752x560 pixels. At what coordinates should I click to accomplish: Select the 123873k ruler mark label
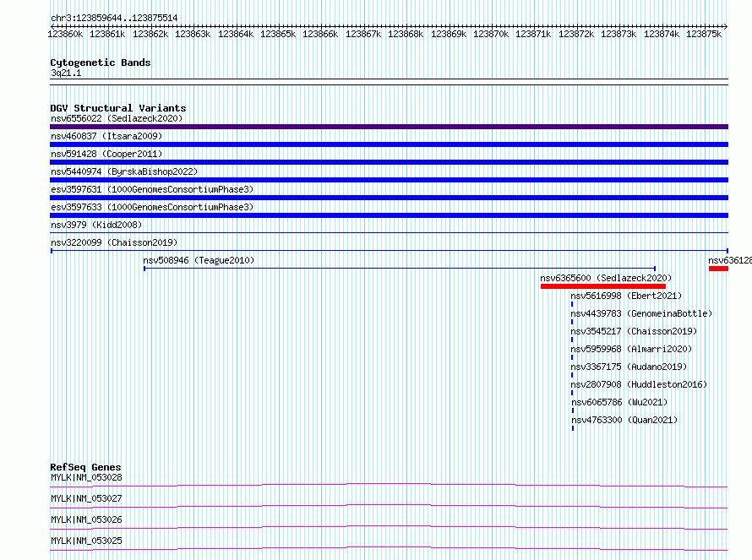click(x=618, y=34)
